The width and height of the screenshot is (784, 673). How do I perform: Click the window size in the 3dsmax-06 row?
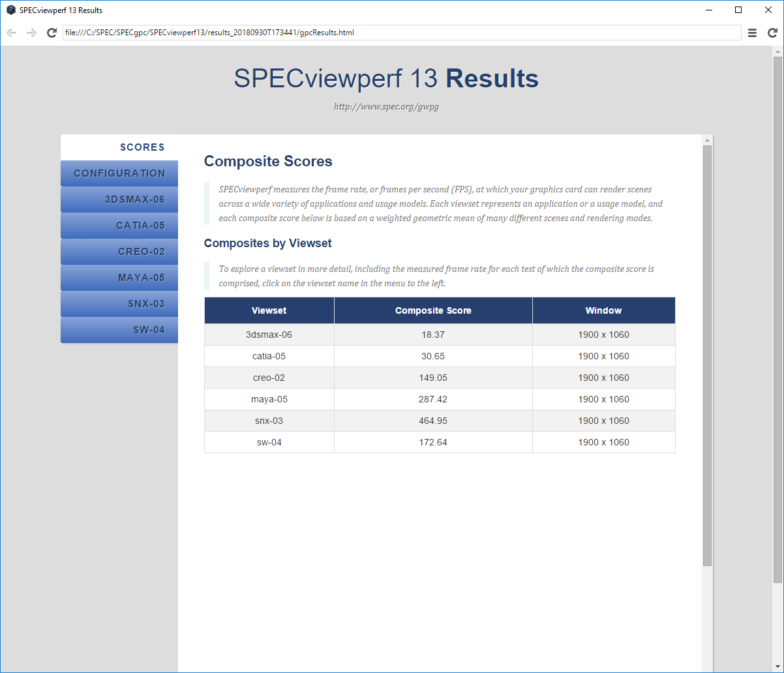coord(604,335)
